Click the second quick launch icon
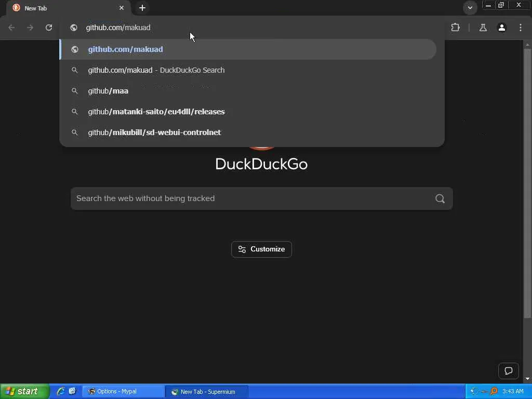Viewport: 532px width, 399px height. (x=72, y=392)
